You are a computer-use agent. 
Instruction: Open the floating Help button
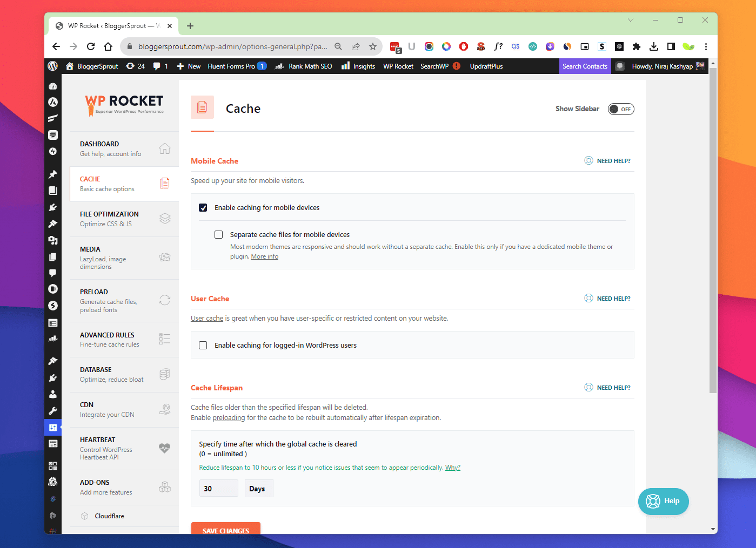(664, 501)
